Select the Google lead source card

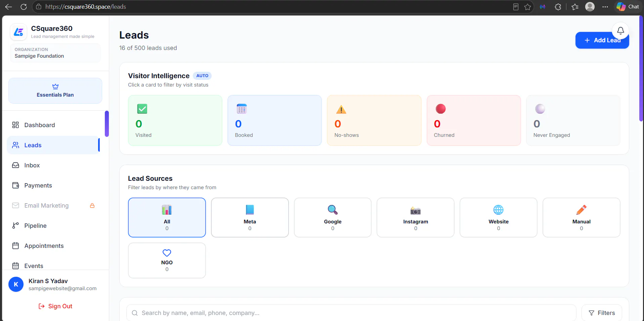coord(333,218)
